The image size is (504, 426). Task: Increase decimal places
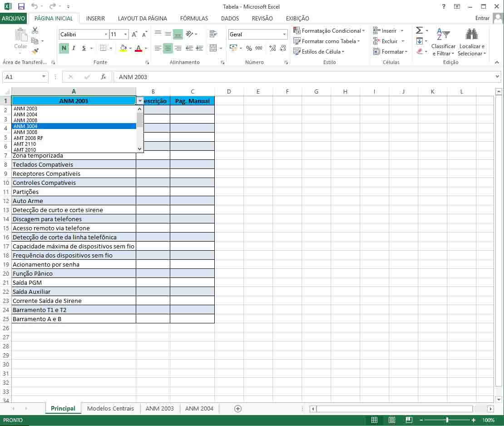pyautogui.click(x=272, y=48)
